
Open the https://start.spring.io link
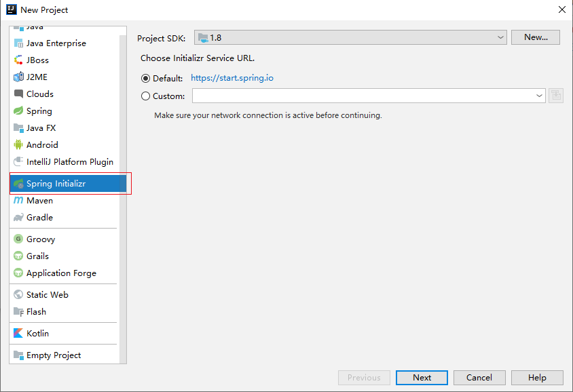pos(232,78)
